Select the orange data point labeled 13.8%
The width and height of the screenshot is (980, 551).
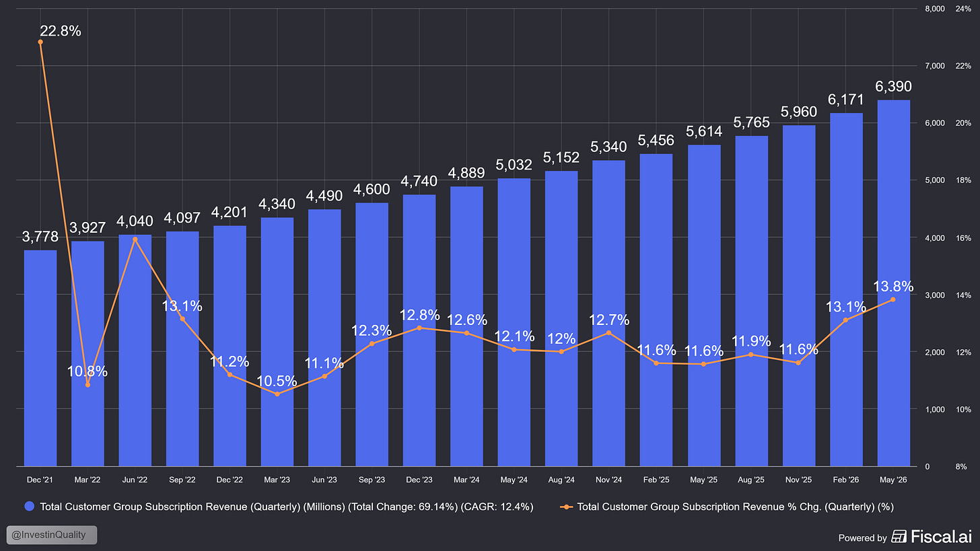[x=893, y=299]
